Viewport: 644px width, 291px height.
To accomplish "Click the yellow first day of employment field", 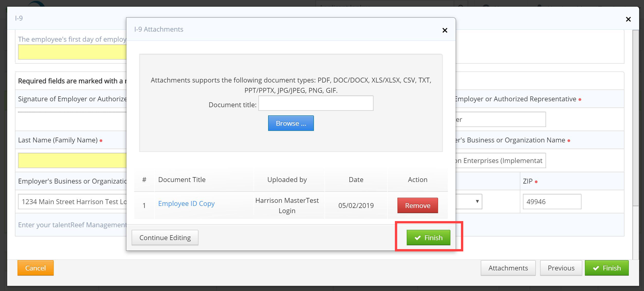I will [x=72, y=52].
